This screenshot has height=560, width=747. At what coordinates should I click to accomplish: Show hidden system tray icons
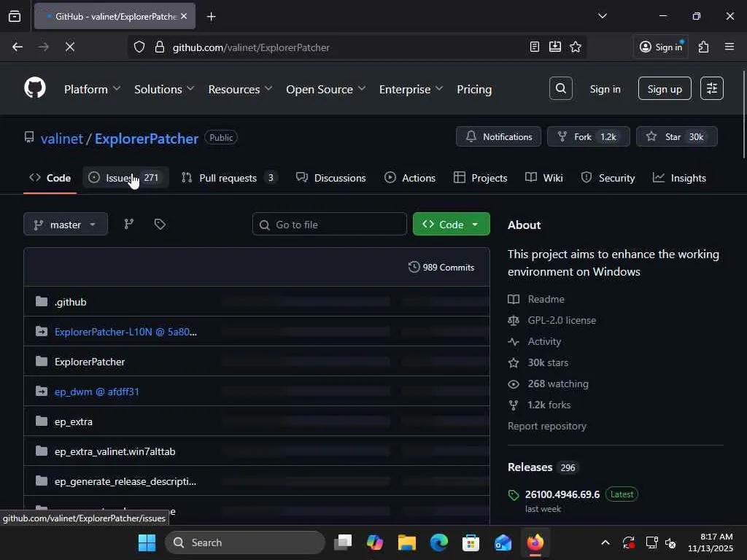[x=605, y=542]
